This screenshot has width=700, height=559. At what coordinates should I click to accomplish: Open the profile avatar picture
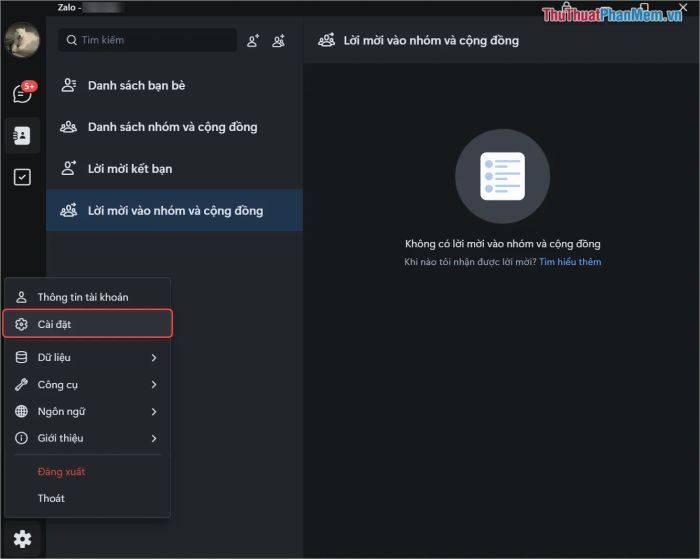(22, 40)
